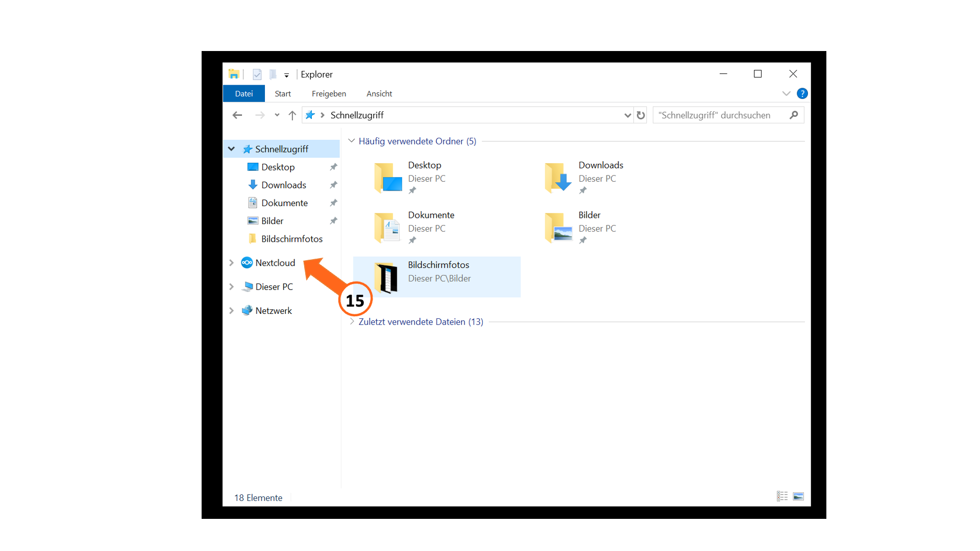Switch to details view in status bar
Image resolution: width=980 pixels, height=551 pixels.
point(782,496)
